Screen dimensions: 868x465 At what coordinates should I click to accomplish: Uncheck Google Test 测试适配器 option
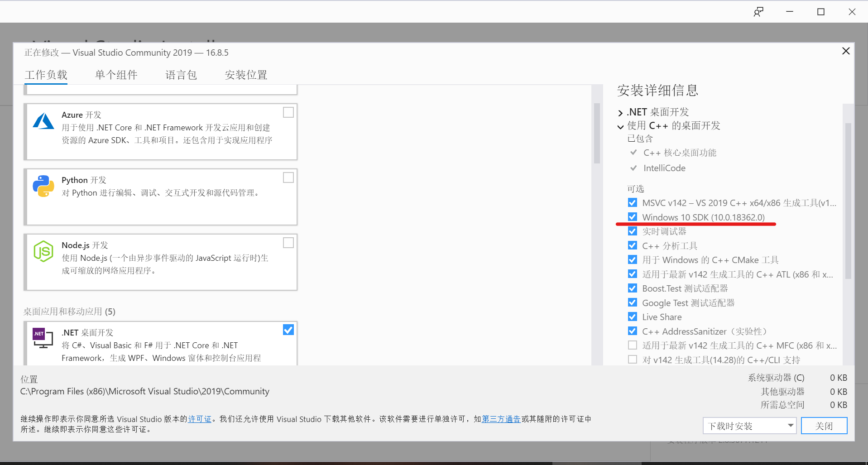(x=633, y=302)
